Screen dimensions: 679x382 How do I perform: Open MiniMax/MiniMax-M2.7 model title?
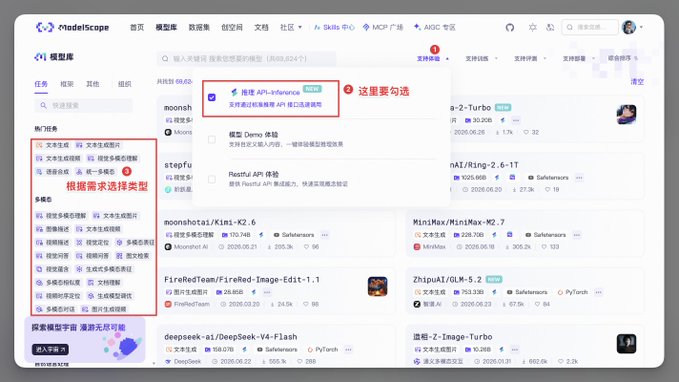pyautogui.click(x=459, y=222)
